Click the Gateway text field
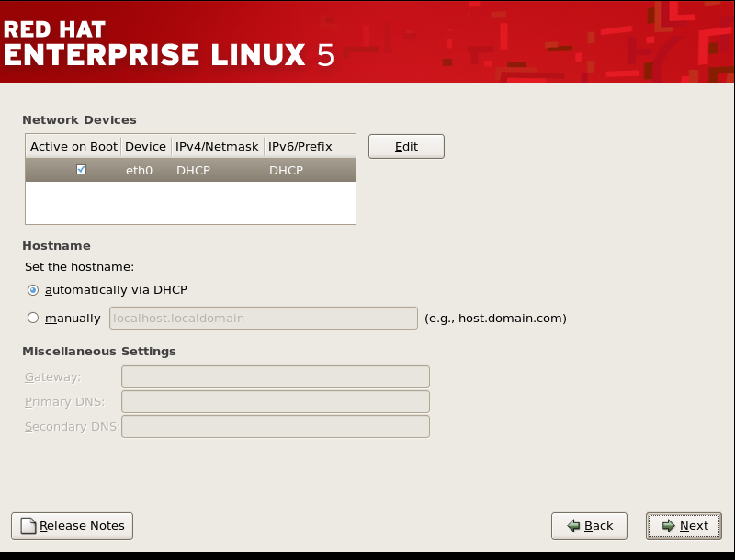Image resolution: width=735 pixels, height=560 pixels. coord(275,376)
